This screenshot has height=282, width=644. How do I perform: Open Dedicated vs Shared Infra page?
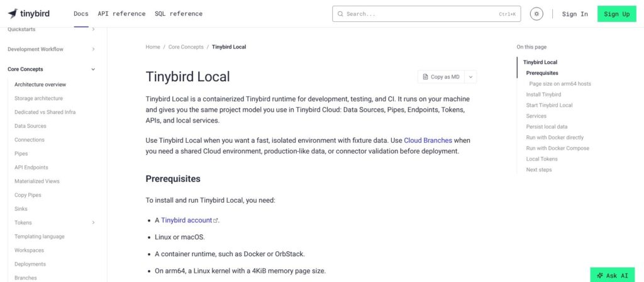coord(45,112)
